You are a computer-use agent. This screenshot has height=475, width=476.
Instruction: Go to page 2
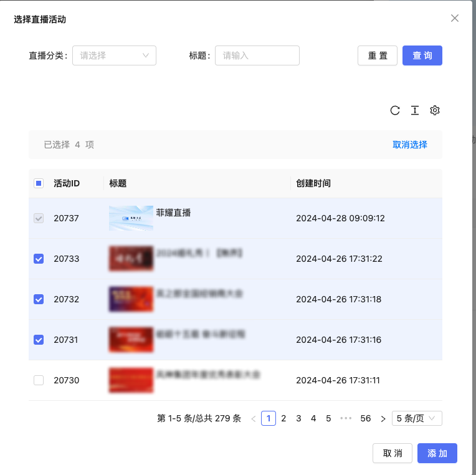pyautogui.click(x=283, y=418)
